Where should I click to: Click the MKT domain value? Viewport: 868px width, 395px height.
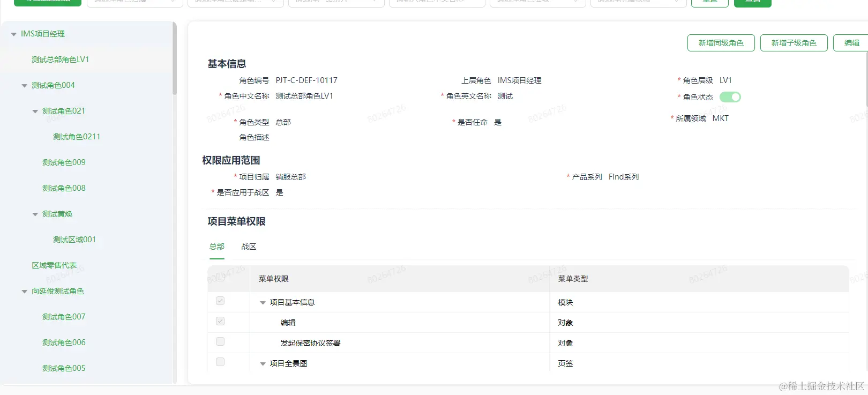(x=721, y=118)
